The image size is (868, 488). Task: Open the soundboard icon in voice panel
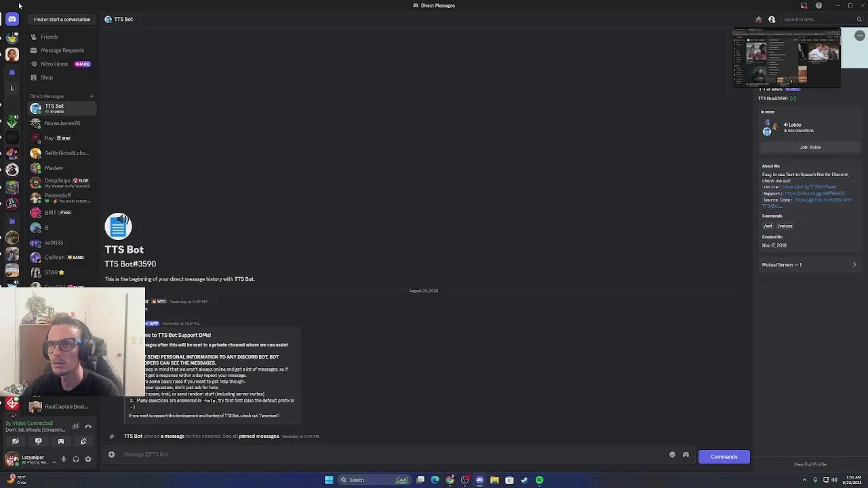click(x=83, y=441)
